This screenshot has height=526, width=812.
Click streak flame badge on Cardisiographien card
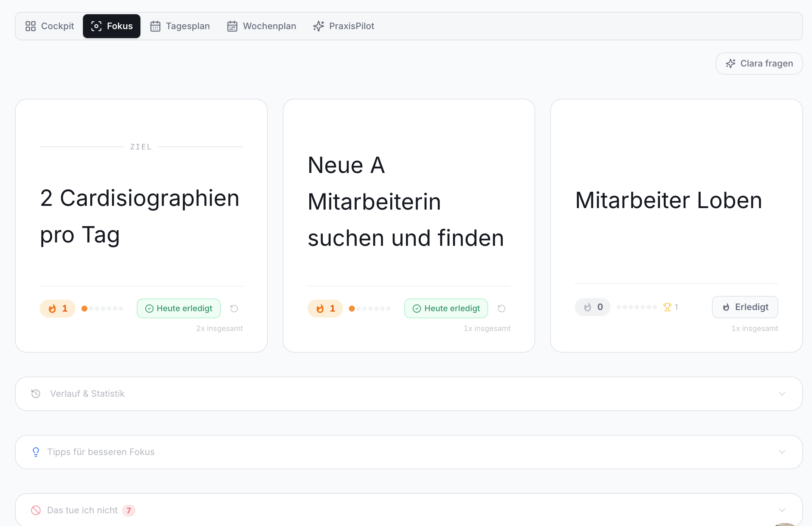point(58,309)
